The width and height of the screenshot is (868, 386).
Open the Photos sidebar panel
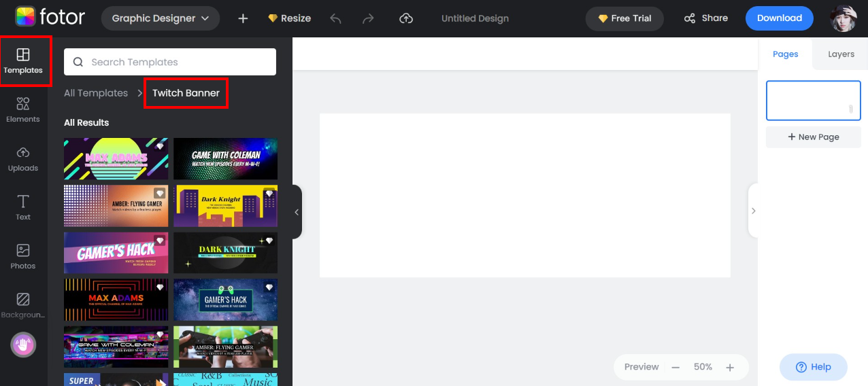23,256
